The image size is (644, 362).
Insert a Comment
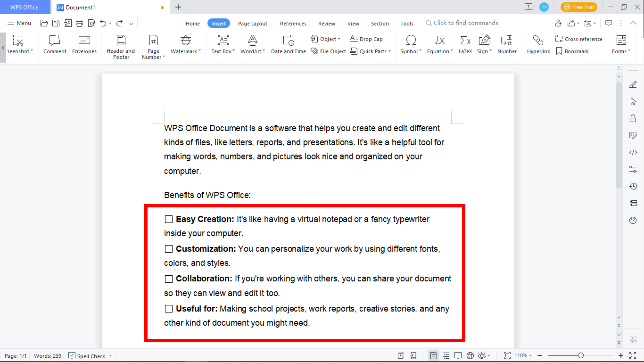55,45
